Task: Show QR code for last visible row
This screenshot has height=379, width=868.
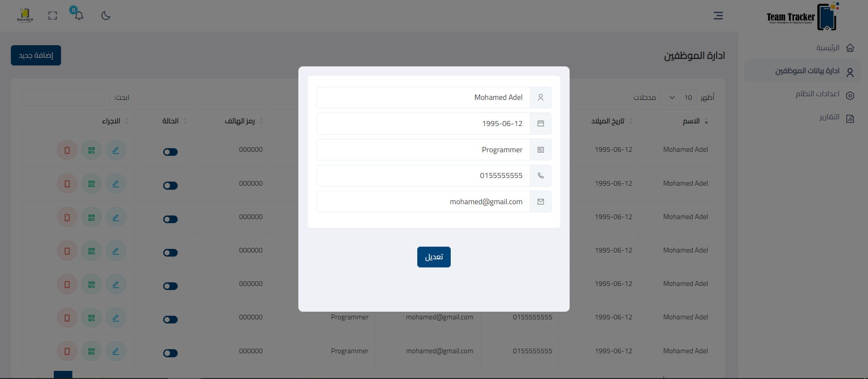Action: tap(91, 351)
